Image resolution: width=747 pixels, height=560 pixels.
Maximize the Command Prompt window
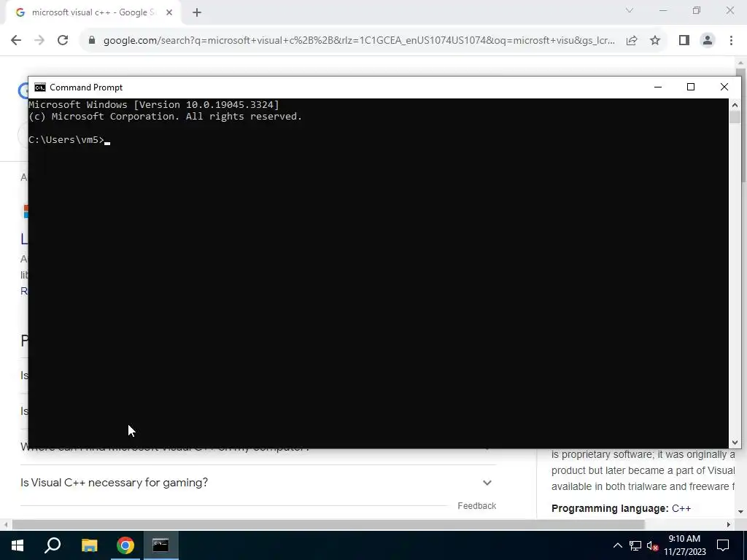[x=691, y=87]
